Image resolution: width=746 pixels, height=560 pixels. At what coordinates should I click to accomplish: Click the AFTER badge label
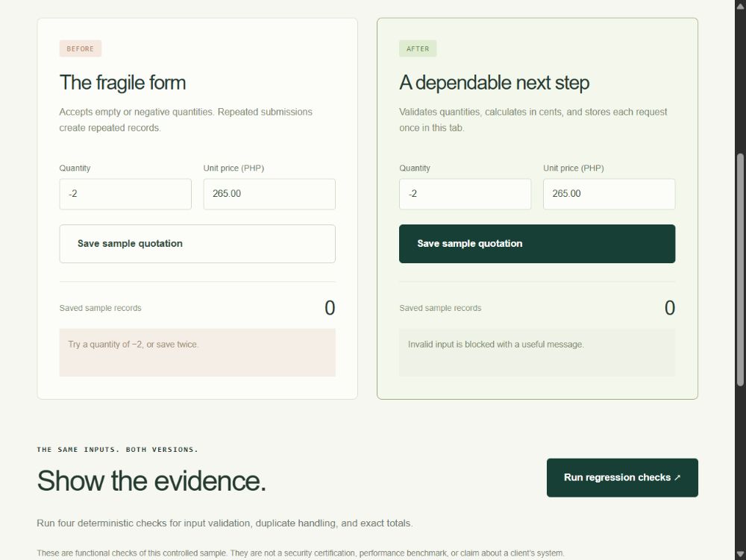point(418,48)
